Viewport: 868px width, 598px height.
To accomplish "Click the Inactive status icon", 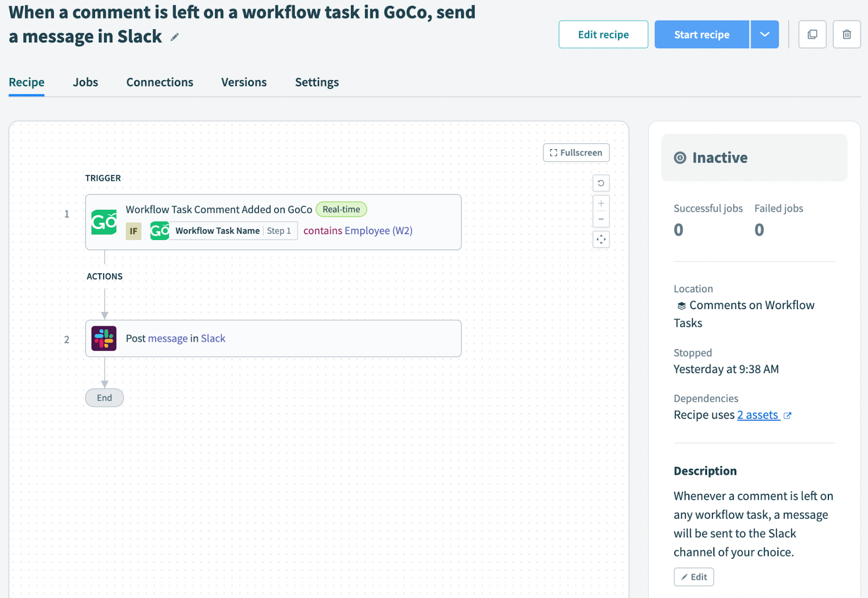I will click(680, 158).
